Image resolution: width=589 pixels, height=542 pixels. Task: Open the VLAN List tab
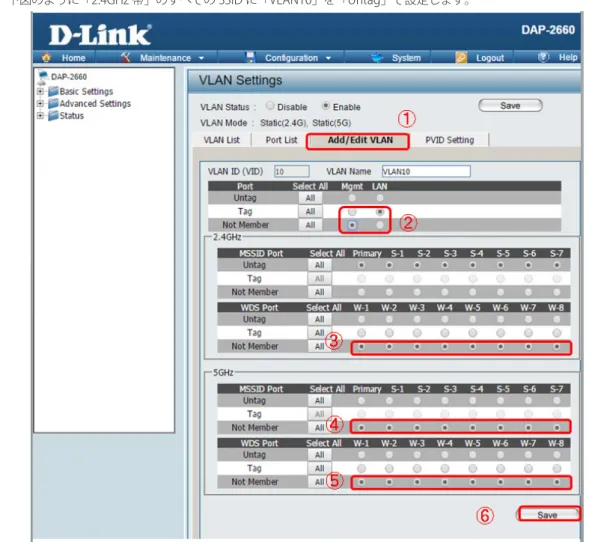pyautogui.click(x=222, y=140)
